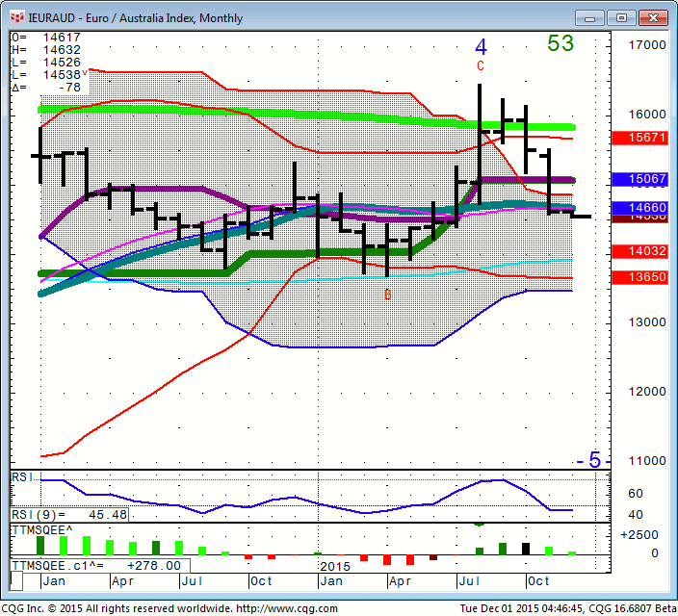The image size is (678, 616).
Task: Click the CQG chart icon in title bar
Action: (17, 17)
